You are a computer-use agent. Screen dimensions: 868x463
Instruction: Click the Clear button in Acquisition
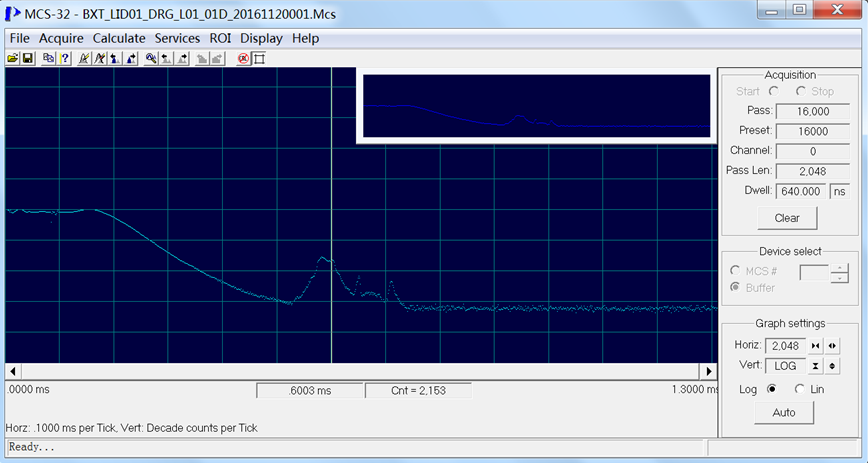pyautogui.click(x=787, y=218)
